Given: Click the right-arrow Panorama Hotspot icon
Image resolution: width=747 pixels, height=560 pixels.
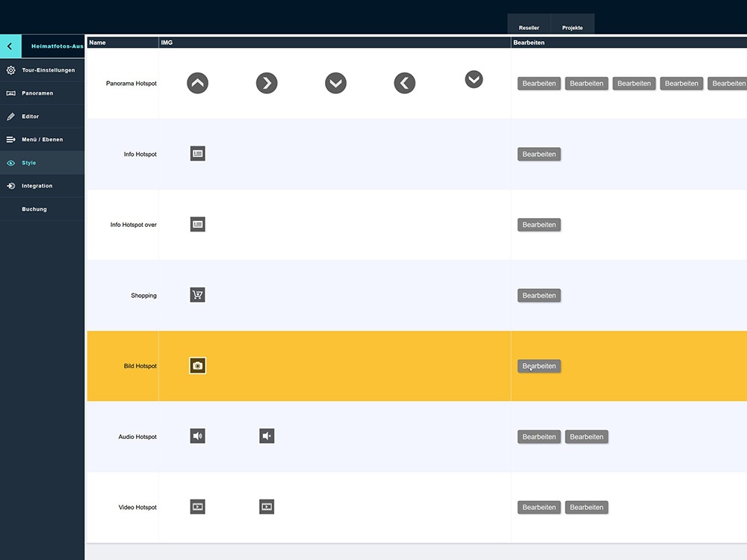Looking at the screenshot, I should coord(267,83).
